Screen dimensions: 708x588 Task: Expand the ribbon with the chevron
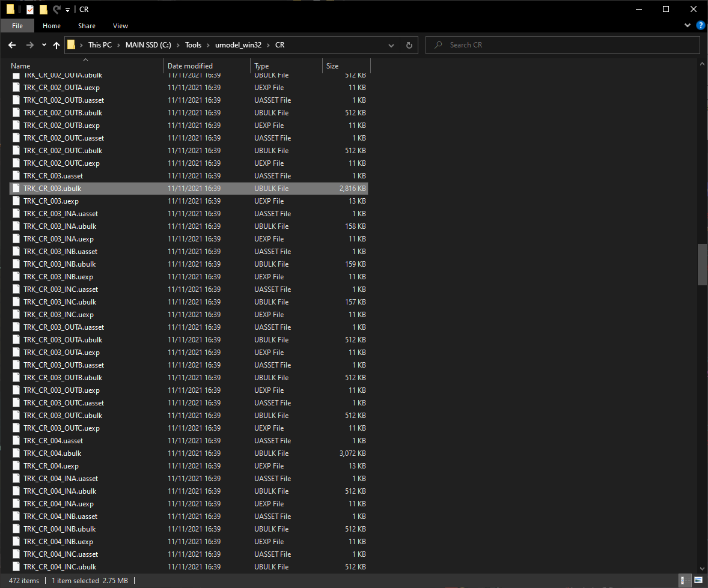pyautogui.click(x=688, y=26)
